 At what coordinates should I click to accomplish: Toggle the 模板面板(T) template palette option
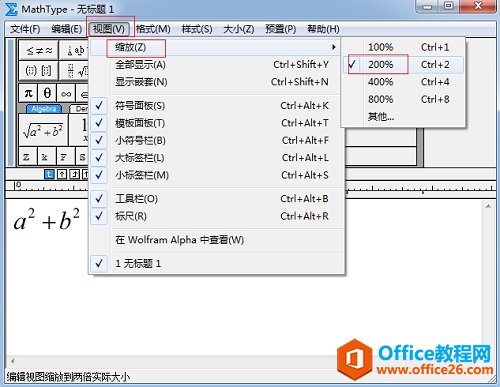217,123
